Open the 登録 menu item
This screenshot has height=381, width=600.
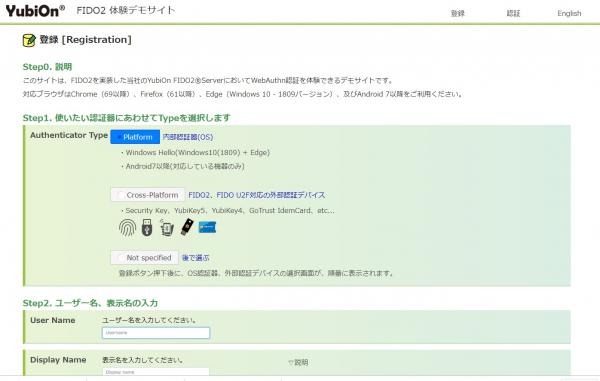(458, 13)
